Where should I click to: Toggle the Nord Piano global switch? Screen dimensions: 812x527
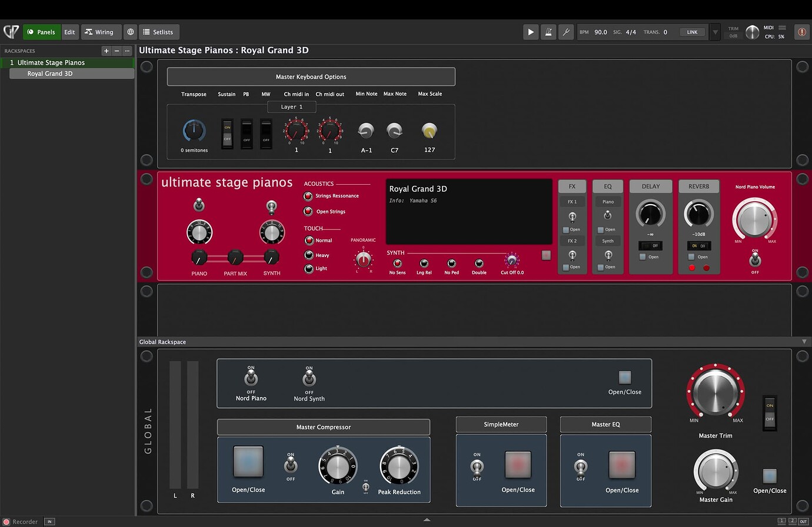point(251,379)
